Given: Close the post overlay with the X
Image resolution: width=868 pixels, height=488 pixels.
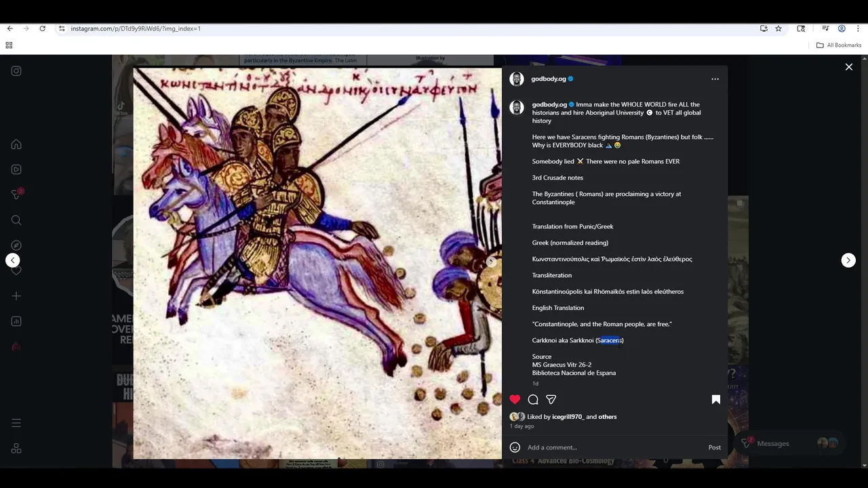Looking at the screenshot, I should pos(848,66).
